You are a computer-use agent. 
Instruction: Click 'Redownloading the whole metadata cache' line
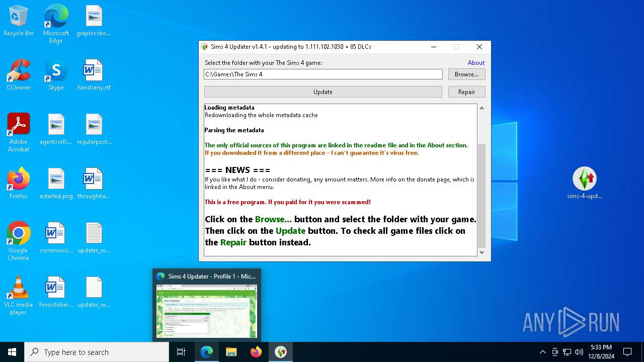pyautogui.click(x=261, y=115)
